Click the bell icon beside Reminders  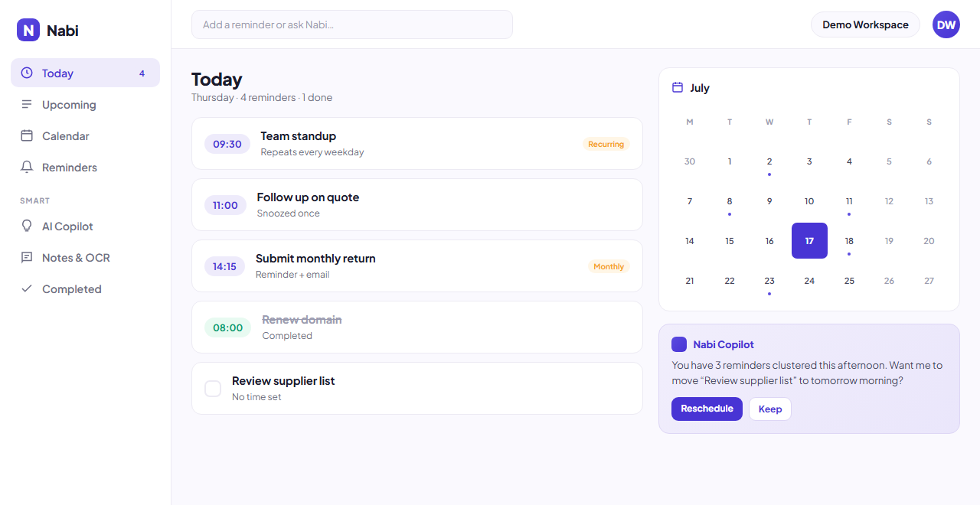pos(27,167)
